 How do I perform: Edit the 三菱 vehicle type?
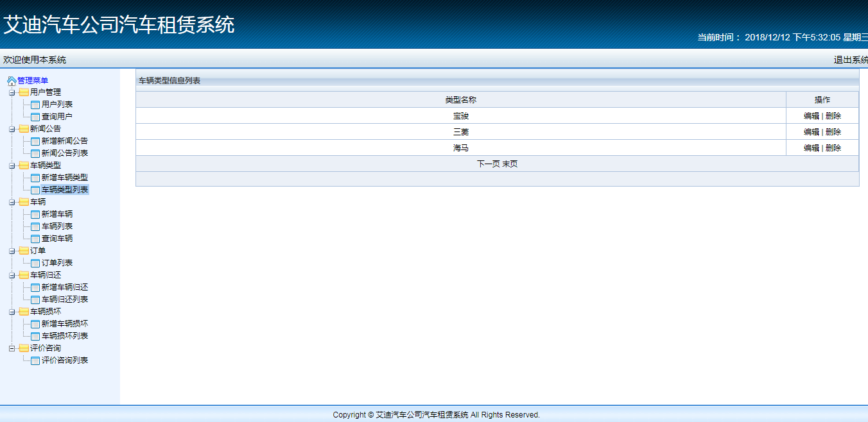point(812,132)
